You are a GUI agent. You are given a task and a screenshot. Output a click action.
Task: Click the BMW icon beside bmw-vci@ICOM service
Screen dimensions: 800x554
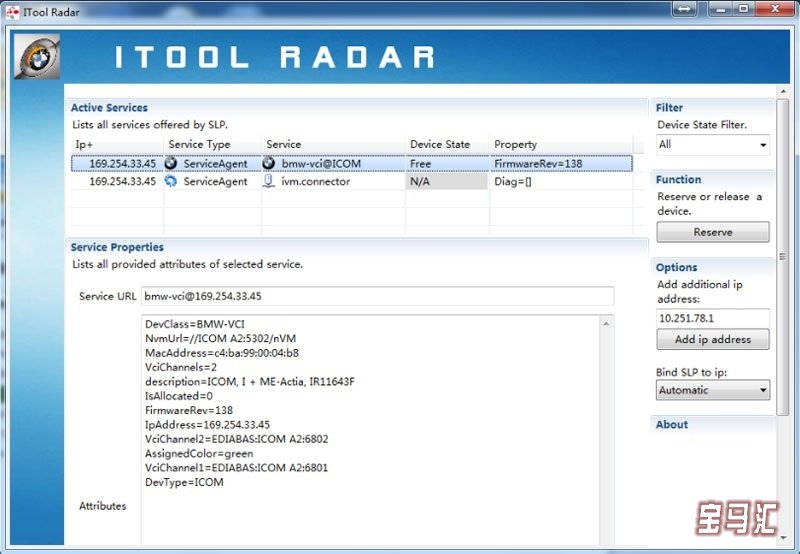[x=268, y=163]
